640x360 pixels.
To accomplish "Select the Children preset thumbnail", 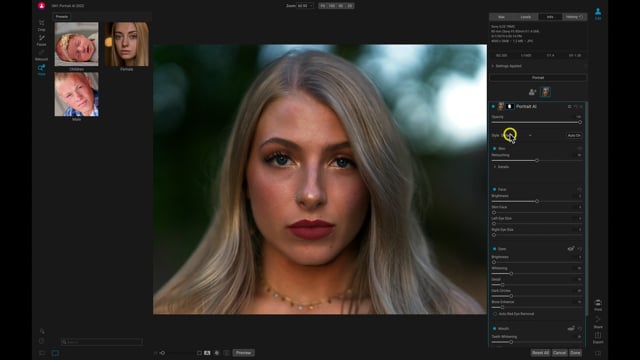I will click(x=76, y=44).
